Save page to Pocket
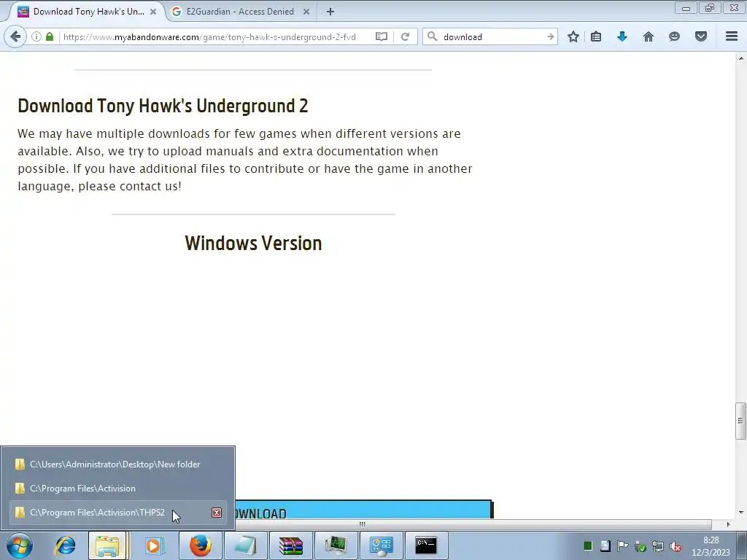Viewport: 747px width, 560px height. pyautogui.click(x=701, y=36)
